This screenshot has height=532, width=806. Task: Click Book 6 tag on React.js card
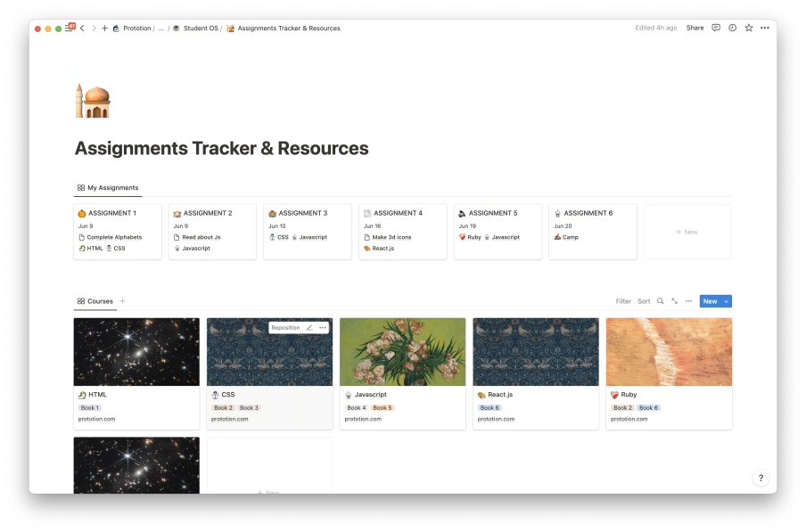pyautogui.click(x=489, y=408)
